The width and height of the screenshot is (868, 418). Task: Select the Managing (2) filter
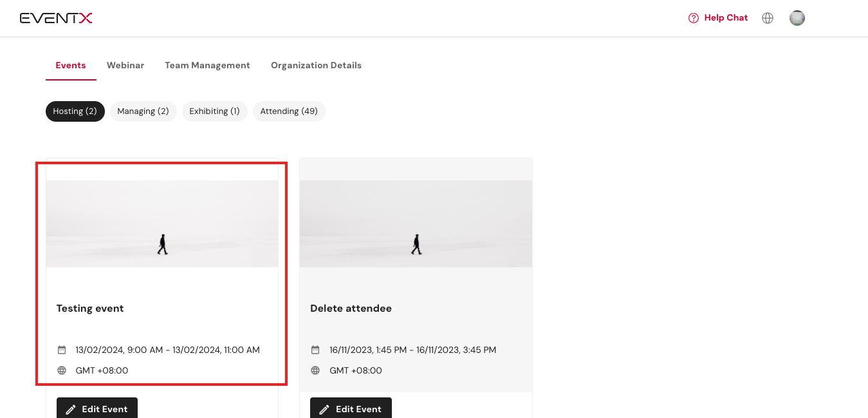click(143, 111)
